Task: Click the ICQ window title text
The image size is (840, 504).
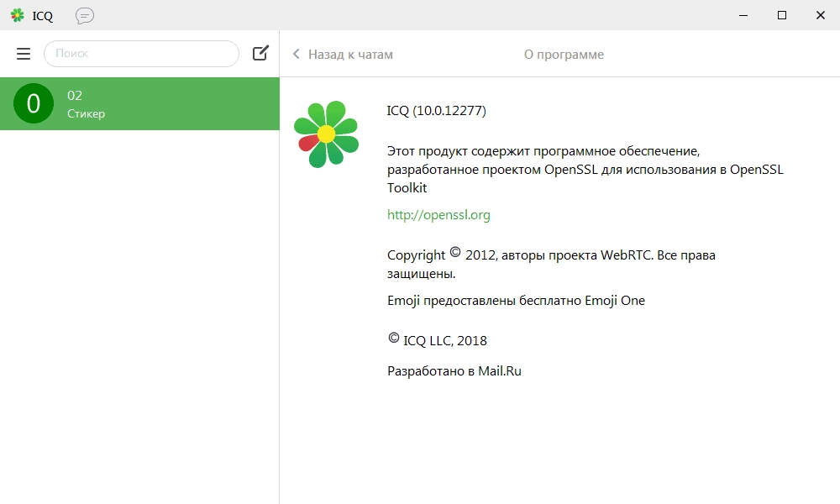Action: pos(42,16)
